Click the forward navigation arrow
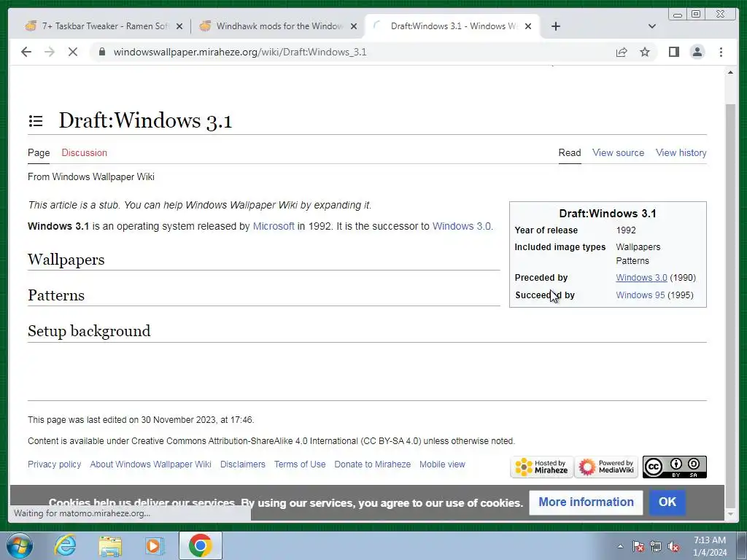 tap(50, 52)
